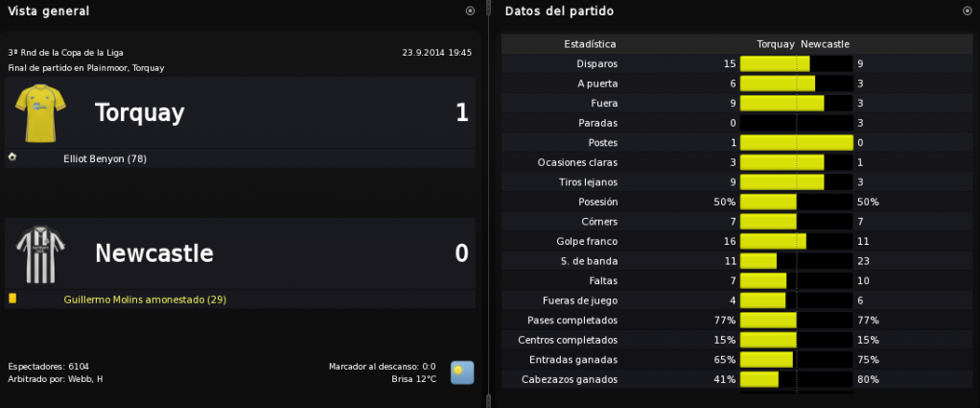Click the Torquay column header in stats
The height and width of the screenshot is (408, 980).
[776, 44]
